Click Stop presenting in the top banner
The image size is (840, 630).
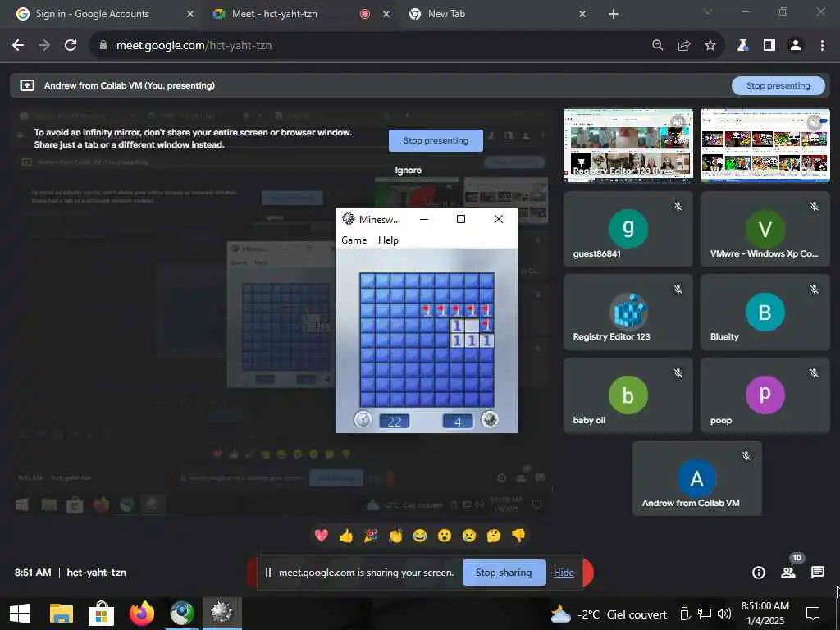click(778, 85)
